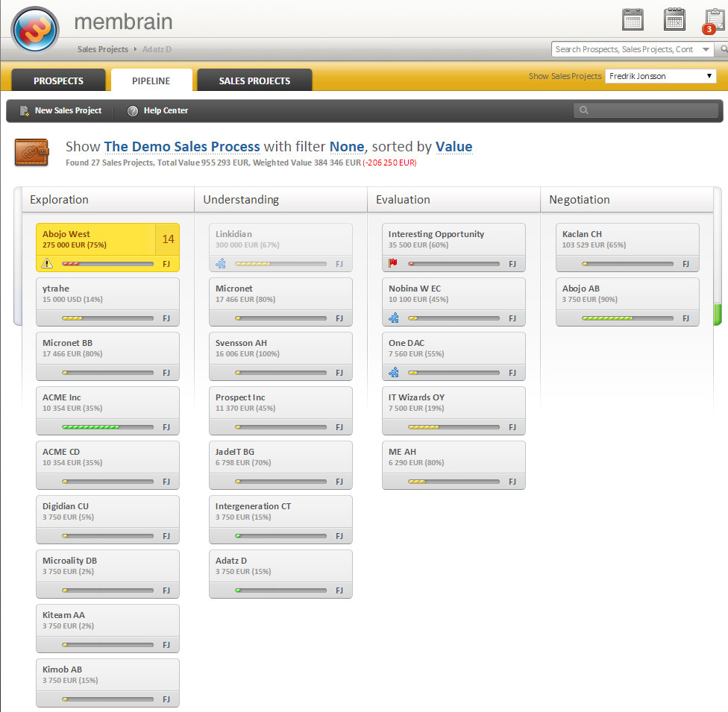Click New Sales Project button
728x712 pixels.
click(x=61, y=111)
